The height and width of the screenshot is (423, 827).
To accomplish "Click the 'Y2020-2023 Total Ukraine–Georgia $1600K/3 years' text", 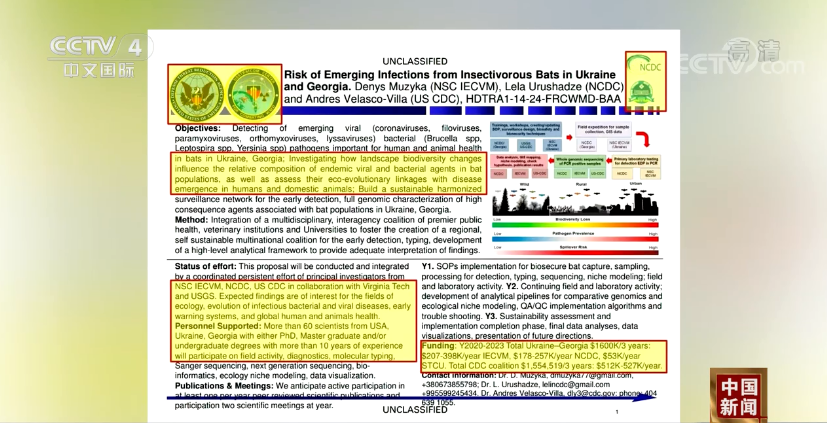I will pos(555,345).
